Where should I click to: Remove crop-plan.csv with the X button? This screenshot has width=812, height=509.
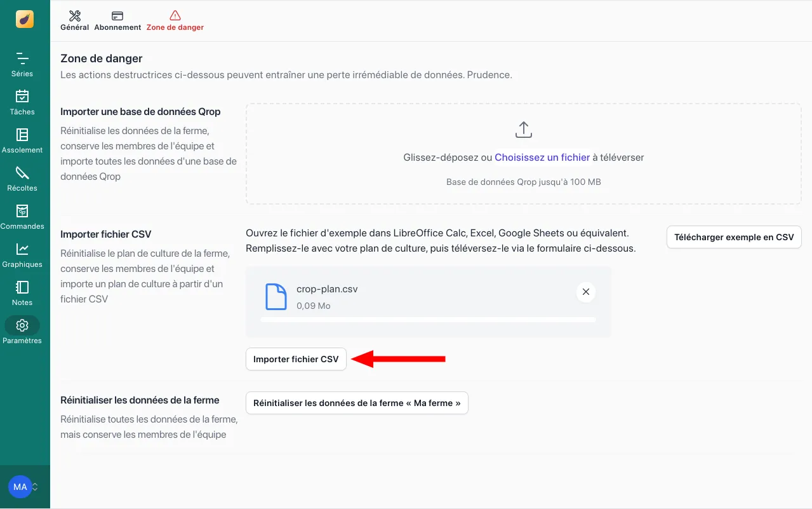pos(585,292)
